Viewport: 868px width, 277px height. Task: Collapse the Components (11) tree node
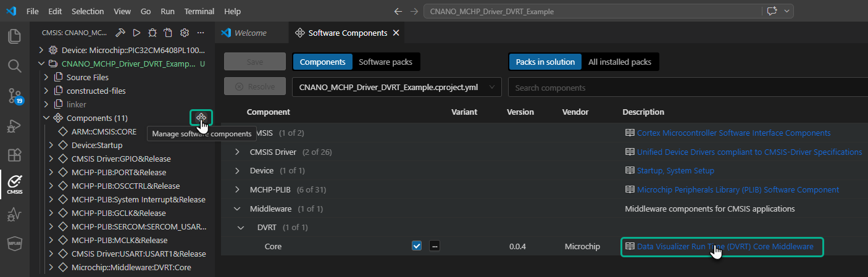coord(46,118)
